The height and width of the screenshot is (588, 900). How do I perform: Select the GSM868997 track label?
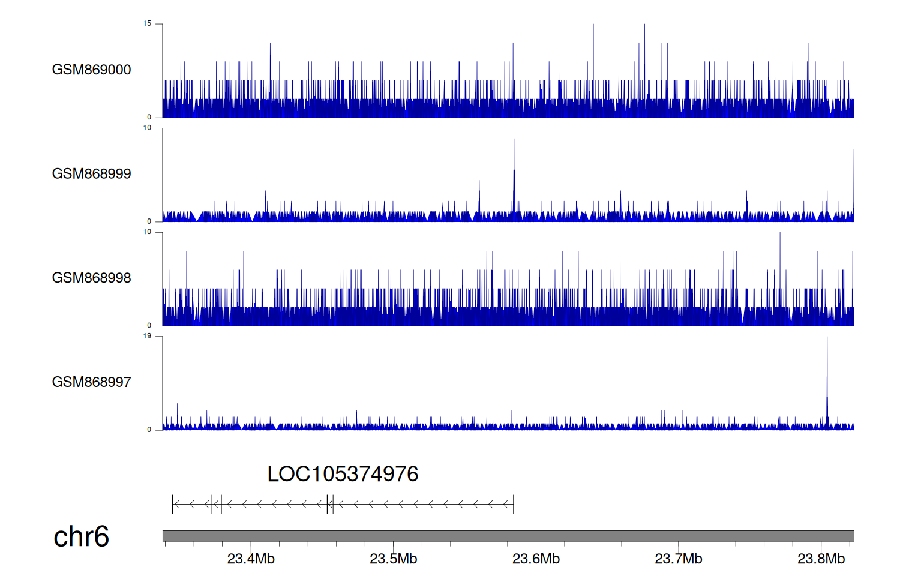point(91,382)
